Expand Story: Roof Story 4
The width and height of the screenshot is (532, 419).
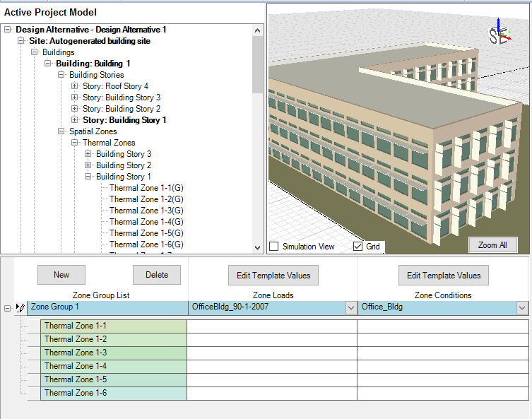pyautogui.click(x=75, y=86)
